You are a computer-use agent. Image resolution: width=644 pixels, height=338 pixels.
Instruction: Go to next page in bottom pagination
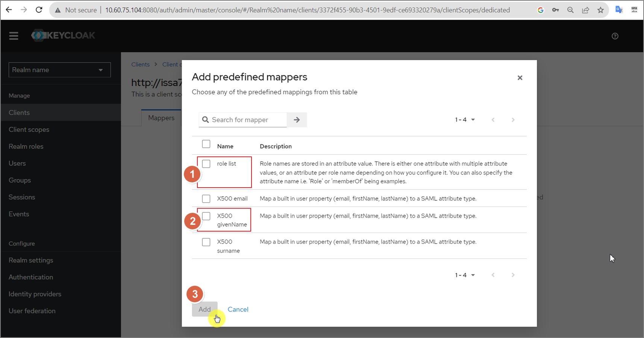pos(513,275)
